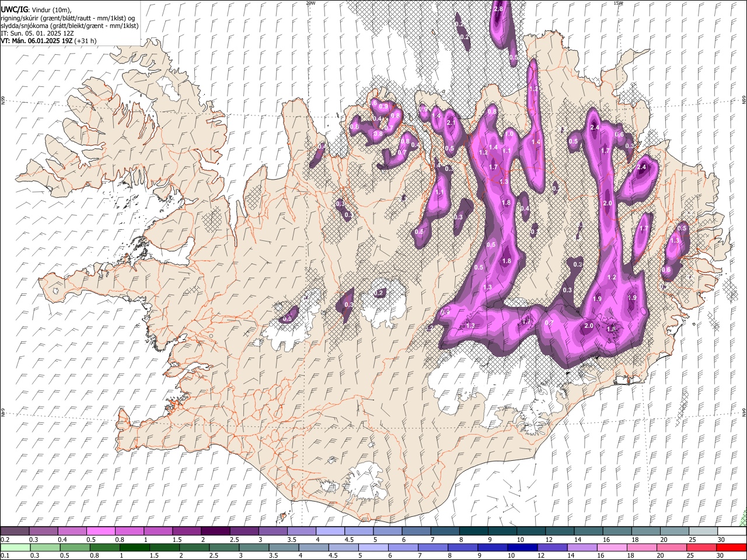This screenshot has height=560, width=747.
Task: Click the light pink 16 swatch in lower scale
Action: (x=612, y=548)
